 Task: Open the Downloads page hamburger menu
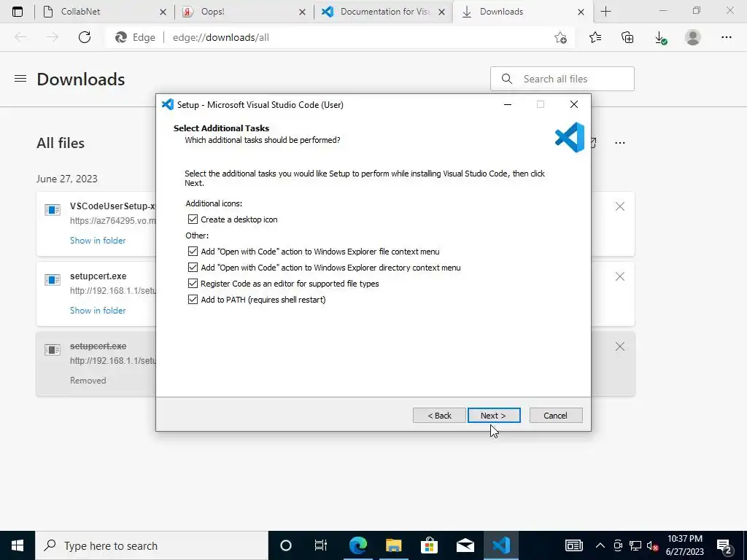point(20,79)
